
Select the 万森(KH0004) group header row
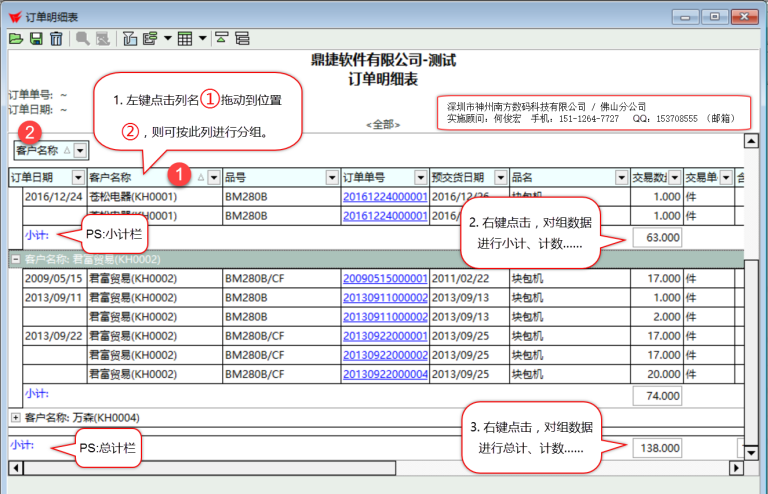376,418
